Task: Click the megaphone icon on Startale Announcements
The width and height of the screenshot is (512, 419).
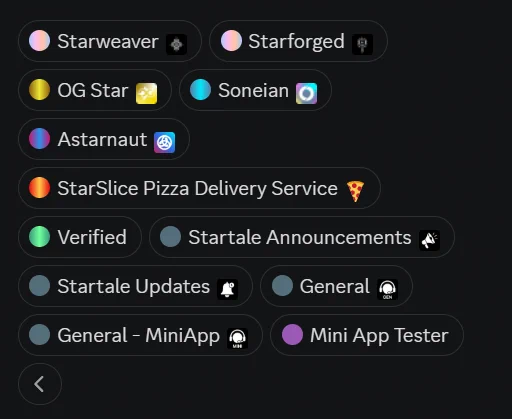Action: 429,240
